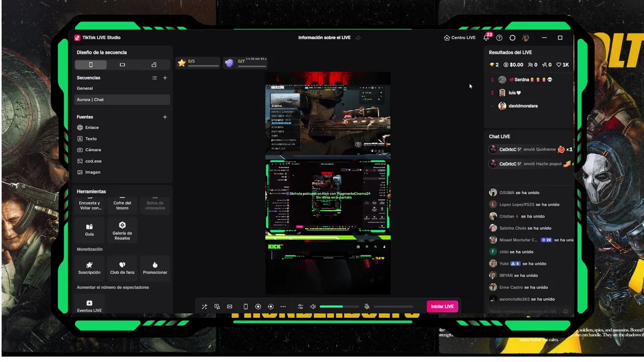Image resolution: width=644 pixels, height=362 pixels.
Task: Open Galería de Regalos
Action: coord(122,230)
